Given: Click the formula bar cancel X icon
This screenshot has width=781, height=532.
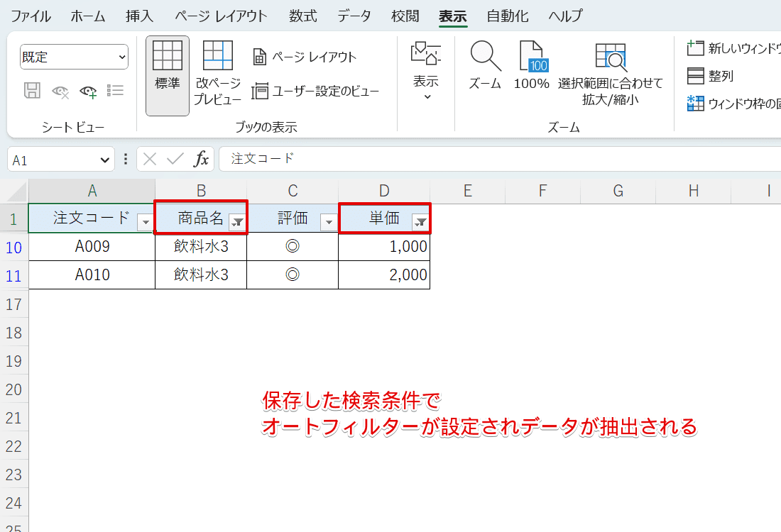Looking at the screenshot, I should point(149,160).
